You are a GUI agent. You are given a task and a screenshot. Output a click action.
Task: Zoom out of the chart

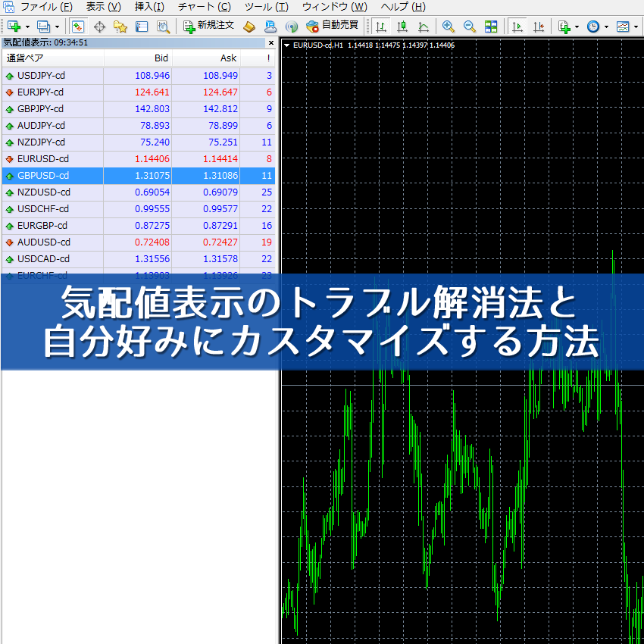(x=470, y=26)
